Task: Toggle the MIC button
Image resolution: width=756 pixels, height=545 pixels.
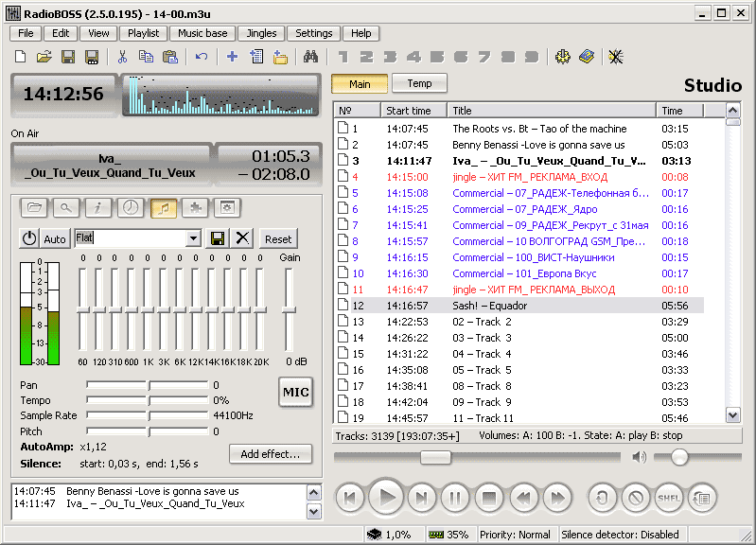Action: [x=296, y=393]
